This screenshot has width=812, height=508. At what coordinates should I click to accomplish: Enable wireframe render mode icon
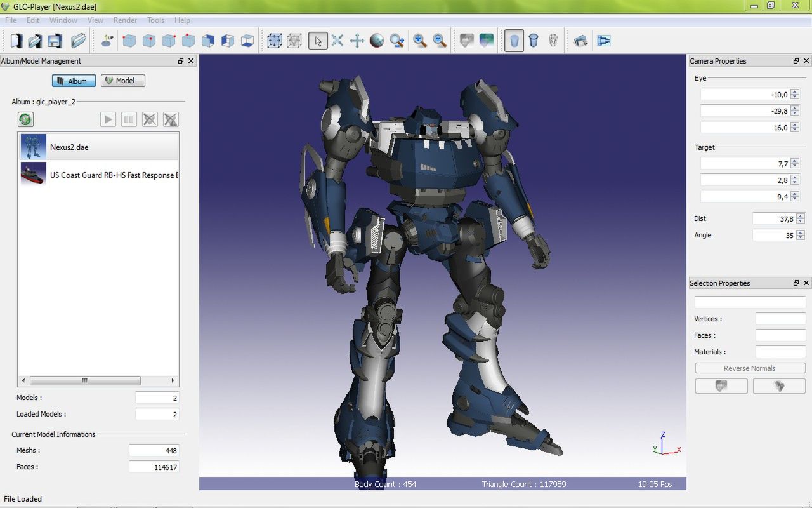coord(553,41)
